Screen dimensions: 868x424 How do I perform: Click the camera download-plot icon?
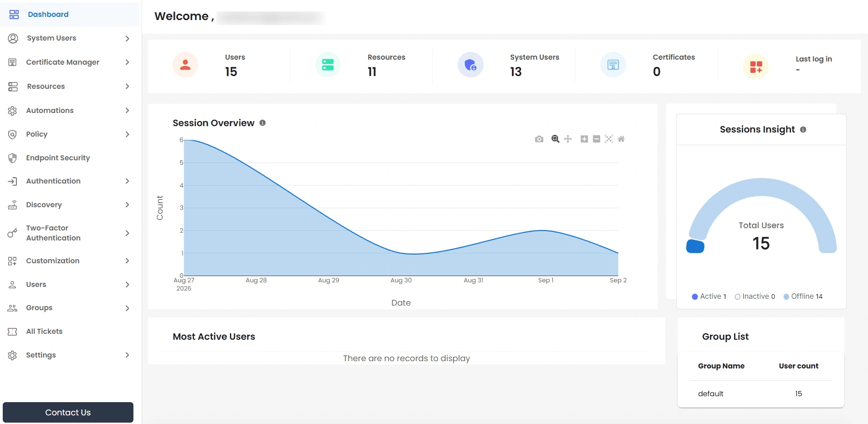pos(539,139)
